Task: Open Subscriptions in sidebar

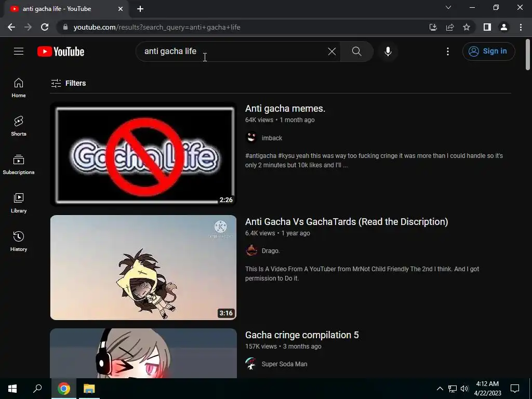Action: click(x=19, y=165)
